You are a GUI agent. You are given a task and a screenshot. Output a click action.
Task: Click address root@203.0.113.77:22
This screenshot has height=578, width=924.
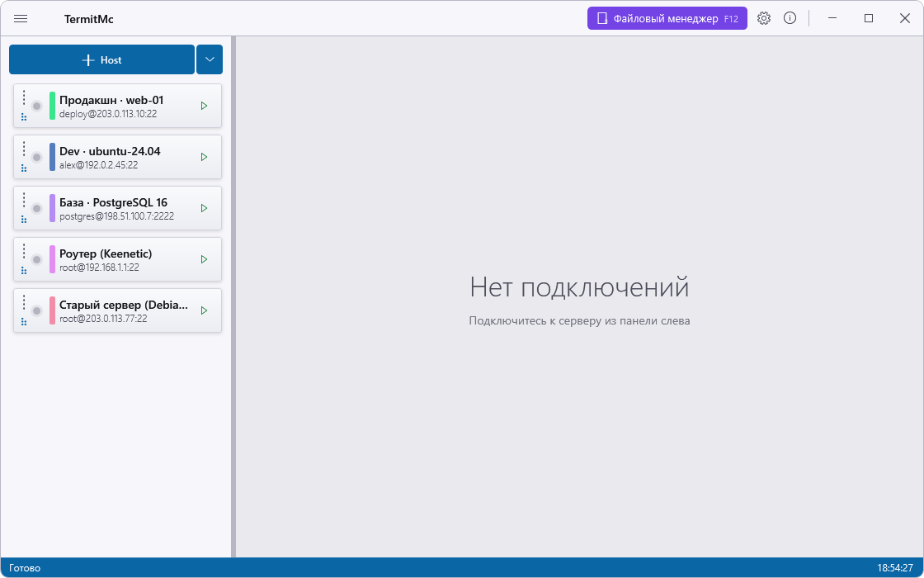point(104,319)
